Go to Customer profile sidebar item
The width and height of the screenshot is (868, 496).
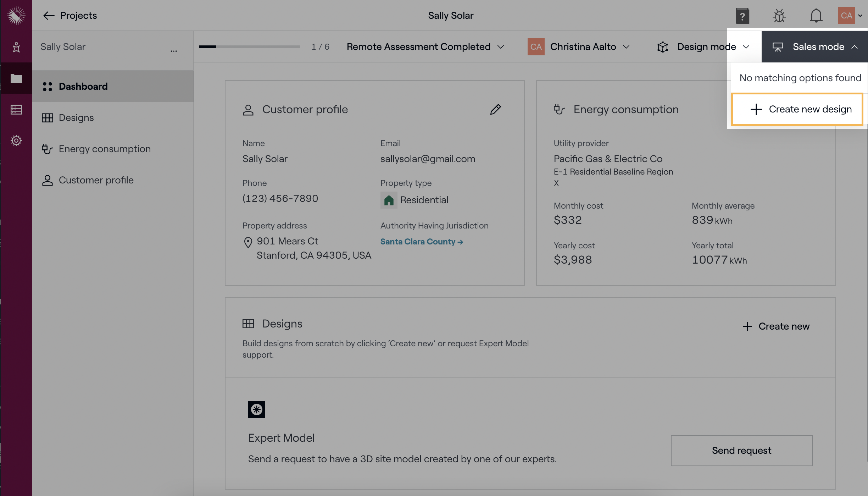pos(96,180)
